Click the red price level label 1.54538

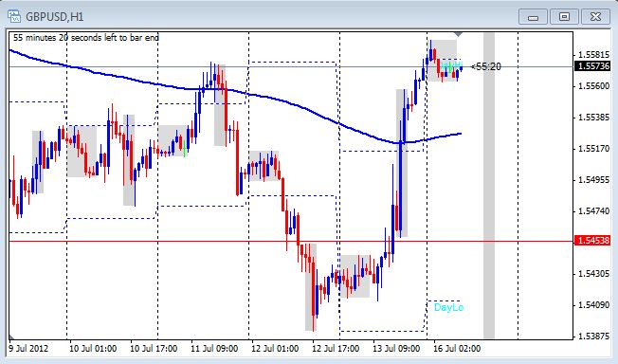(592, 240)
